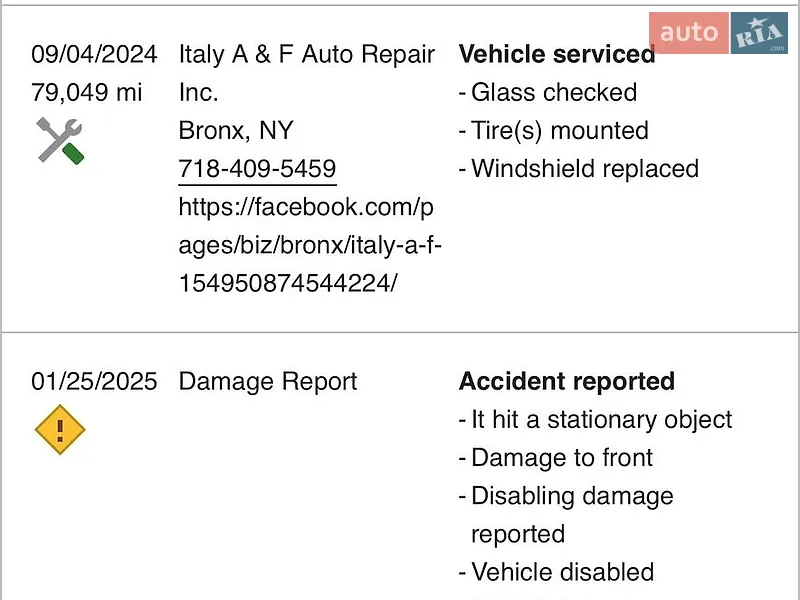Click the Tire(s) mounted entry
800x600 pixels.
coord(554,131)
